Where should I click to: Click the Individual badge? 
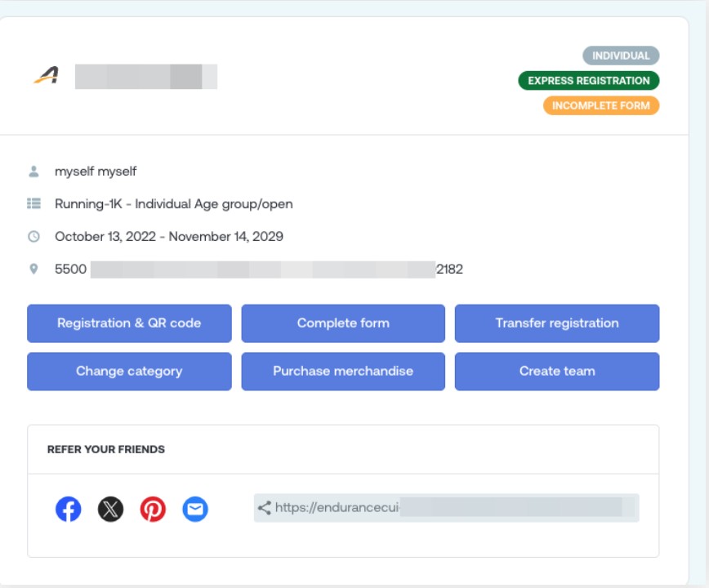click(621, 56)
